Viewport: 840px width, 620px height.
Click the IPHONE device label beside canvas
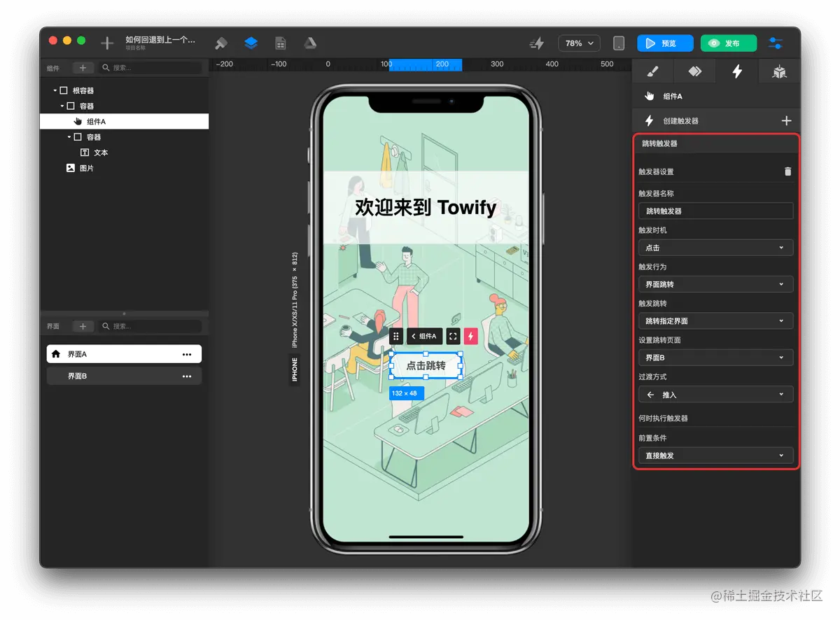click(x=295, y=369)
